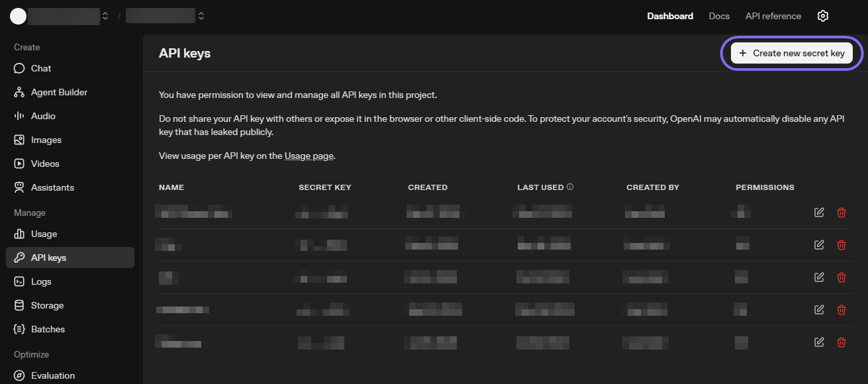Navigate to Batches in the sidebar

pyautogui.click(x=46, y=329)
